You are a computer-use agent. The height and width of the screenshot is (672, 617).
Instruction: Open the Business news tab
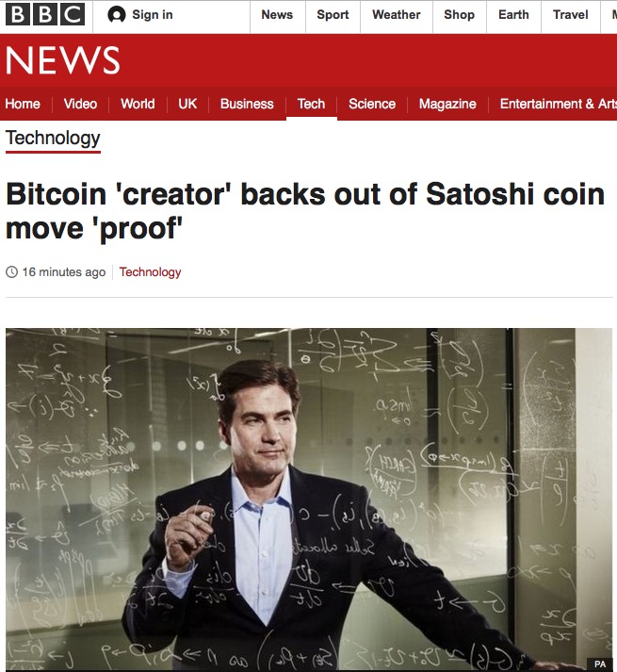(x=247, y=104)
